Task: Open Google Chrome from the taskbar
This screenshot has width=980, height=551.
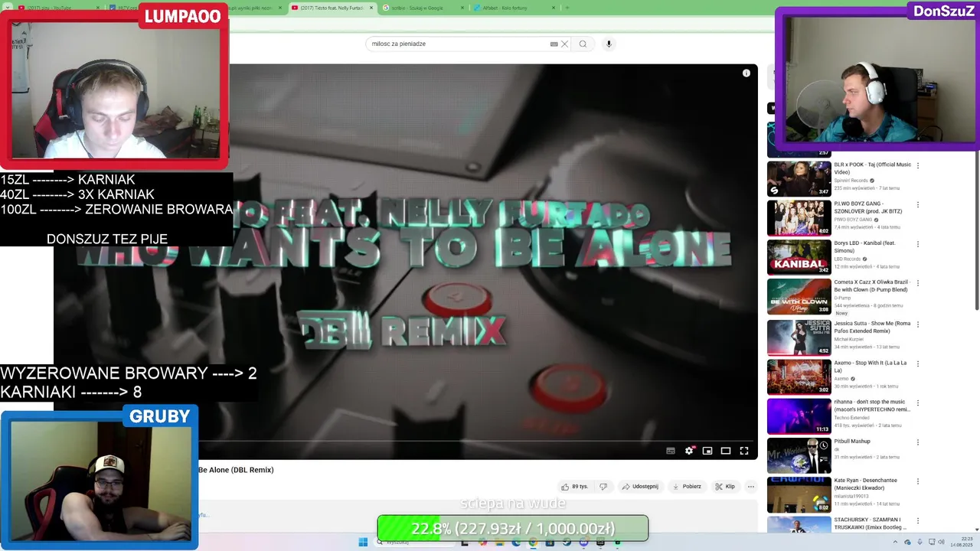Action: 533,542
